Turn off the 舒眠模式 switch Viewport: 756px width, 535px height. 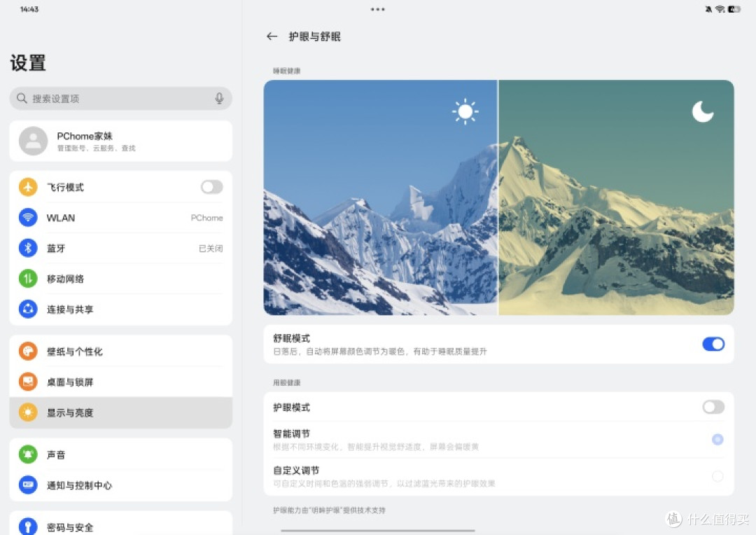click(x=713, y=344)
